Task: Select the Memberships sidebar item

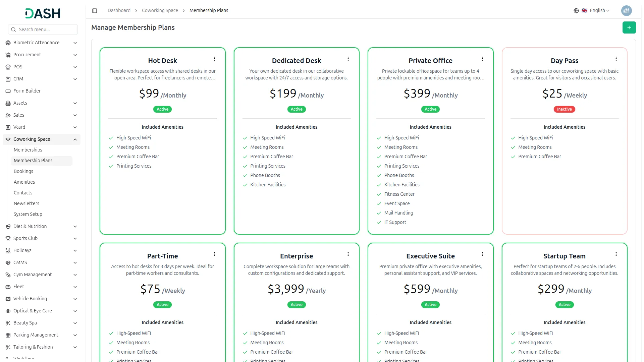Action: (28, 150)
